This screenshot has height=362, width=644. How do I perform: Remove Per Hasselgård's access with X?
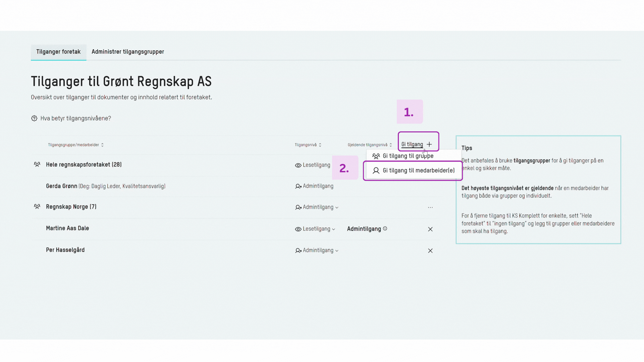point(430,251)
